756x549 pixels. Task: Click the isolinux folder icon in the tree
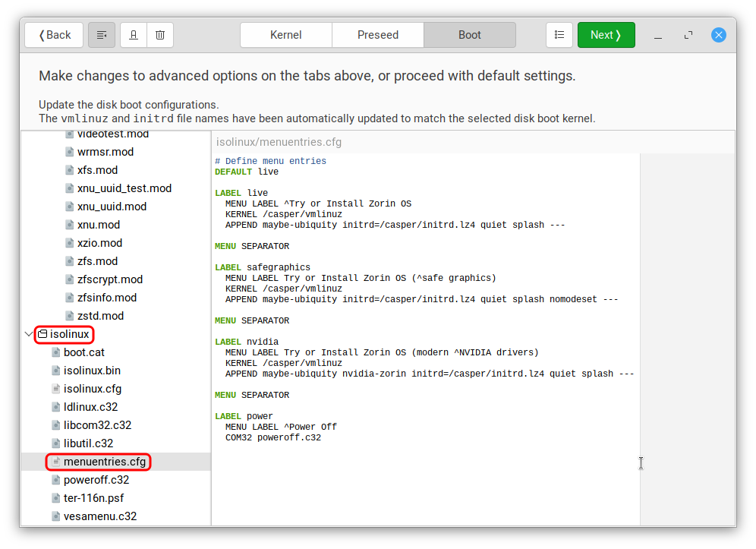click(x=45, y=333)
